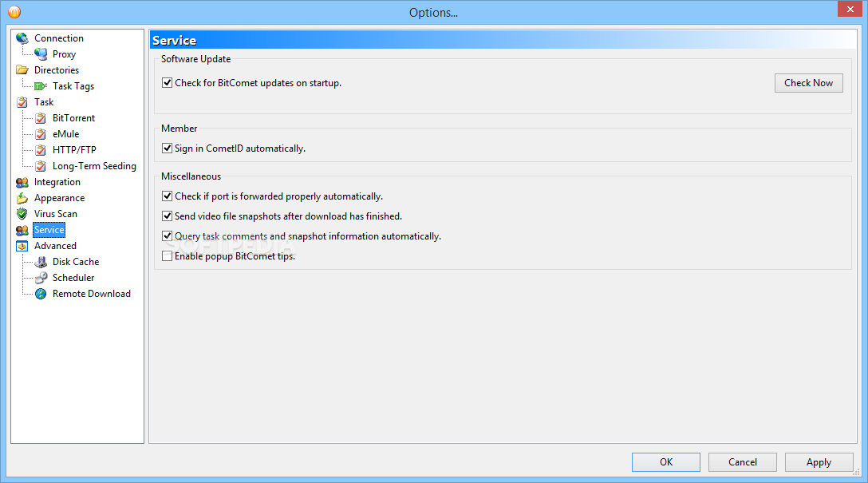
Task: Click the Apply button
Action: [819, 462]
